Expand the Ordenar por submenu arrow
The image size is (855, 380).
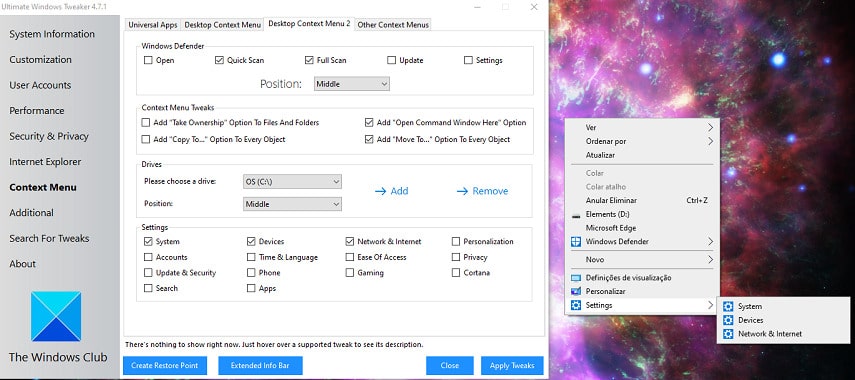click(711, 141)
